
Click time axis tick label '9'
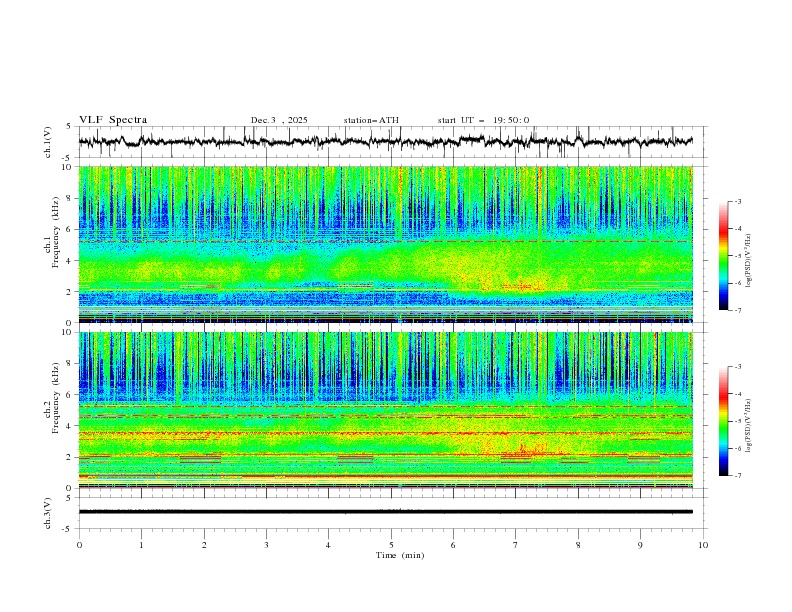click(640, 545)
